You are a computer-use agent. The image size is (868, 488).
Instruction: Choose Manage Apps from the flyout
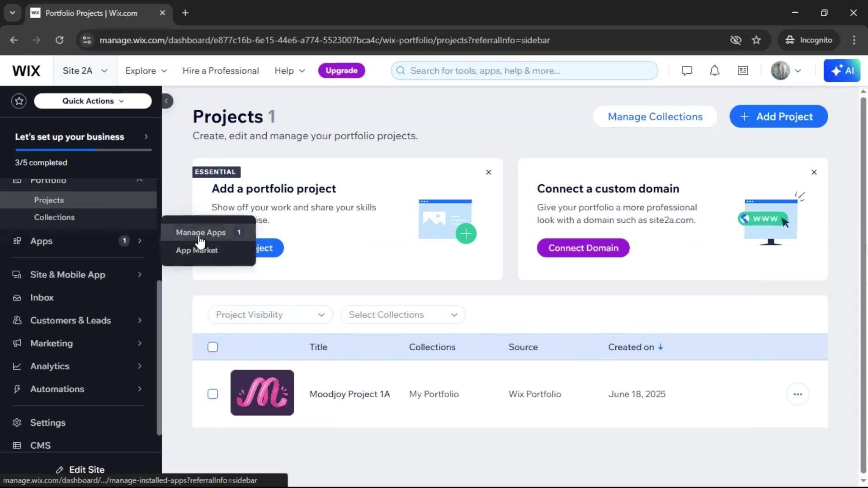[x=208, y=232]
